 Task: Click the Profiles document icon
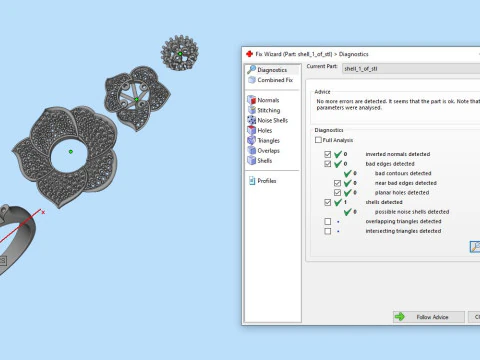pos(252,181)
